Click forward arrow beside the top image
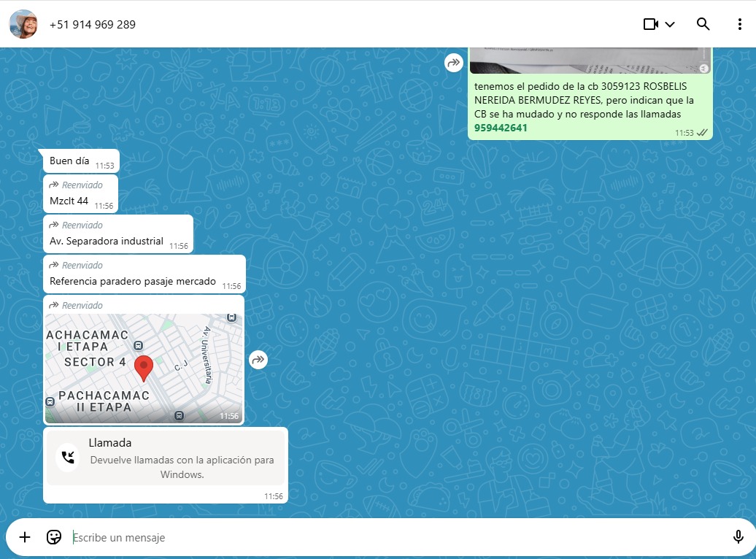Viewport: 756px width, 559px height. click(x=454, y=63)
